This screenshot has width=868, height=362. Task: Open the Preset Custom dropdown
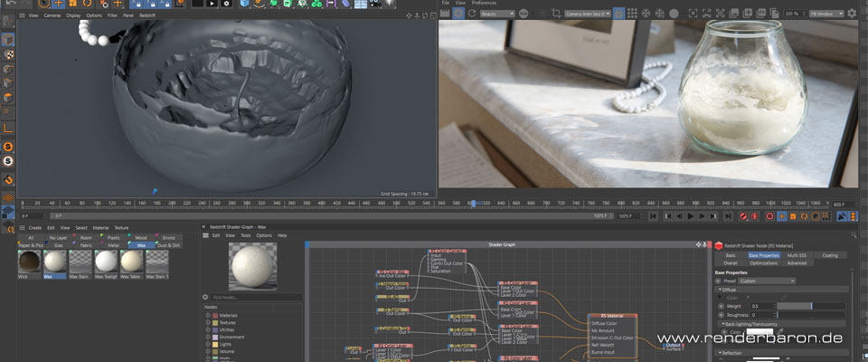767,281
